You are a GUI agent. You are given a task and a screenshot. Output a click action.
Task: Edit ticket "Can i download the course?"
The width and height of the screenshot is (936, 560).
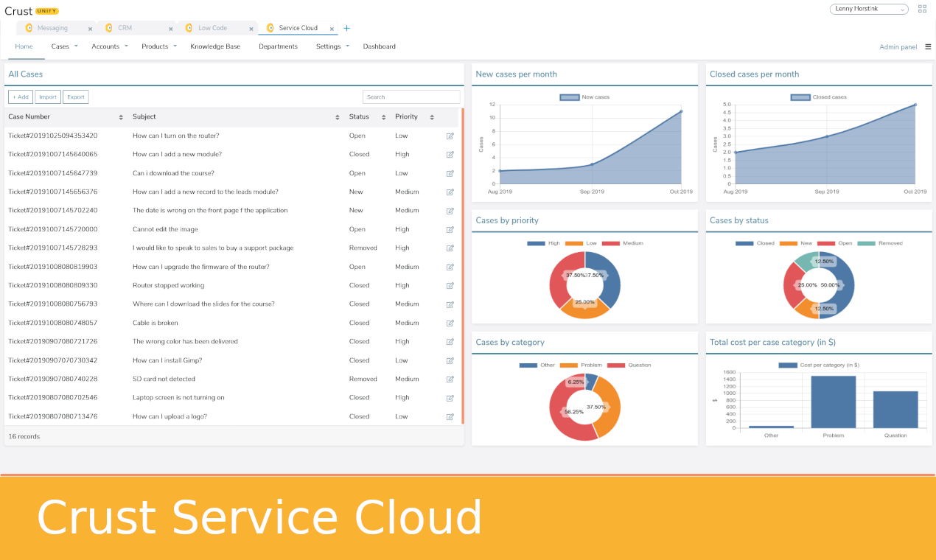[450, 173]
